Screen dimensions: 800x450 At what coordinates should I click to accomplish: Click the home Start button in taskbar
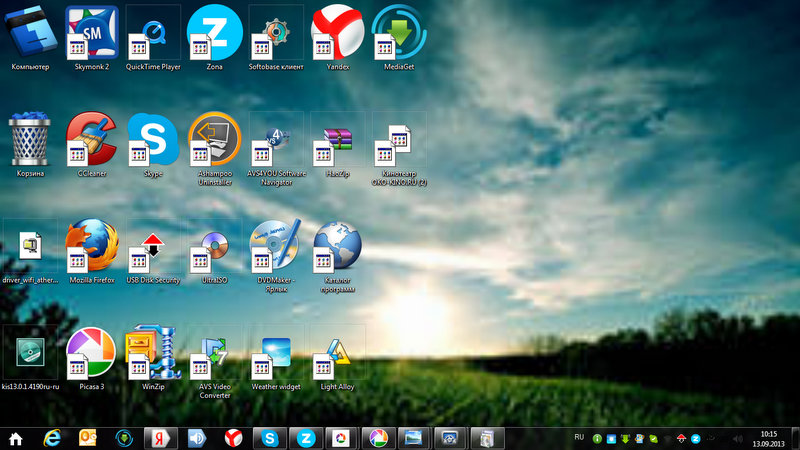click(x=16, y=438)
